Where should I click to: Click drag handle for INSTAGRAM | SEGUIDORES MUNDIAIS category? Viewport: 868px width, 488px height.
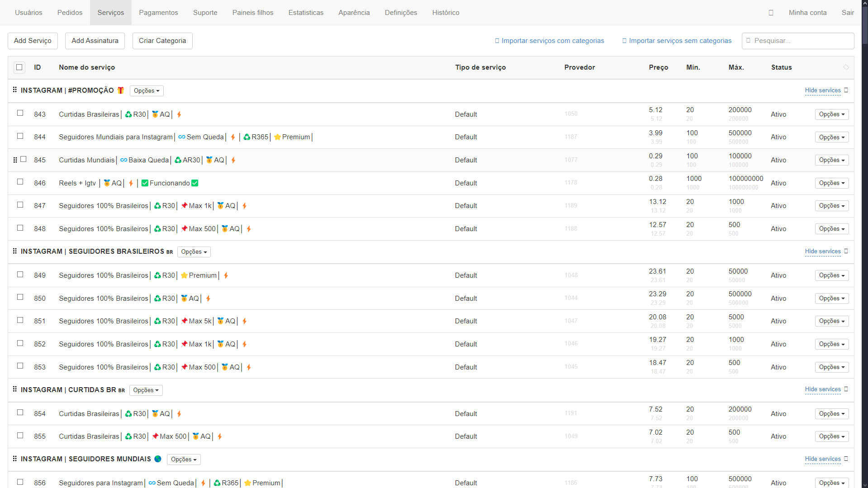(x=15, y=459)
